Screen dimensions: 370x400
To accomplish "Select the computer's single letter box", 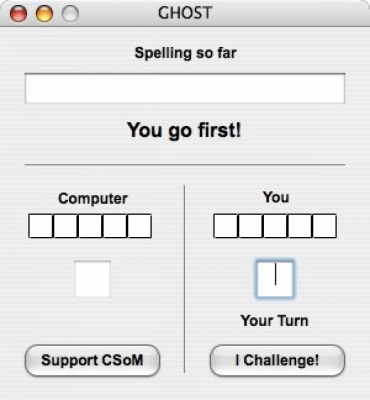I will pyautogui.click(x=92, y=279).
